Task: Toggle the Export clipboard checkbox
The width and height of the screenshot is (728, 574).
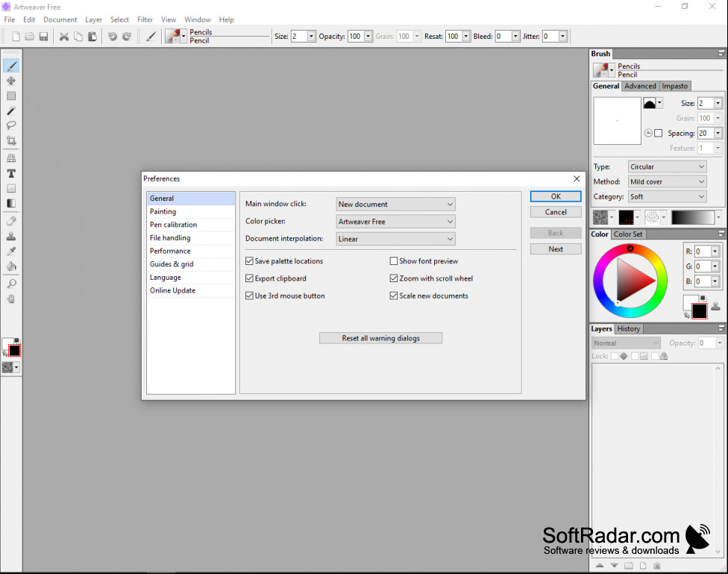Action: click(249, 278)
